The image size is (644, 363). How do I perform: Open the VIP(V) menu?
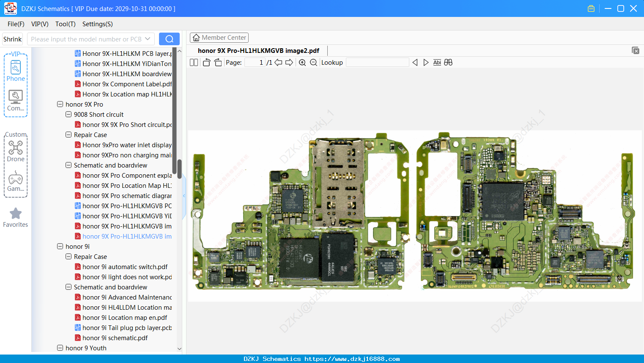point(40,24)
